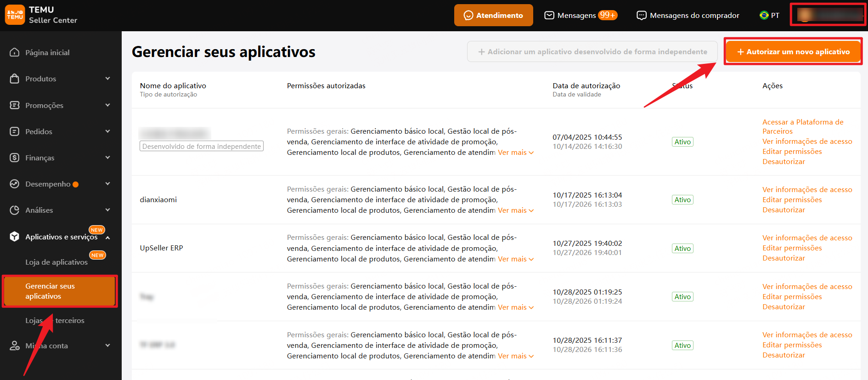Click the Finanças dollar icon
The image size is (868, 380).
point(15,158)
